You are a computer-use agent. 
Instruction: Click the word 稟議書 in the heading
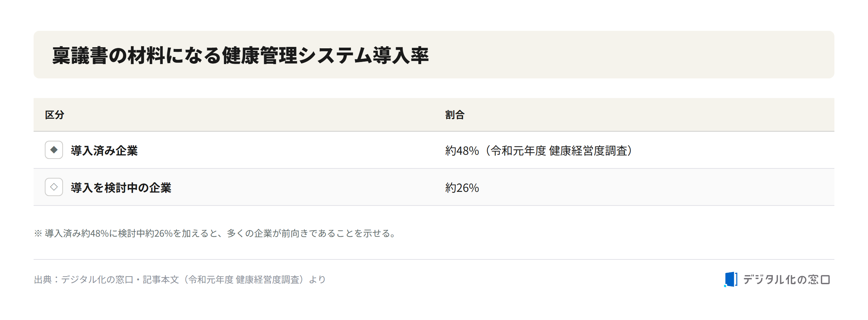[x=80, y=55]
